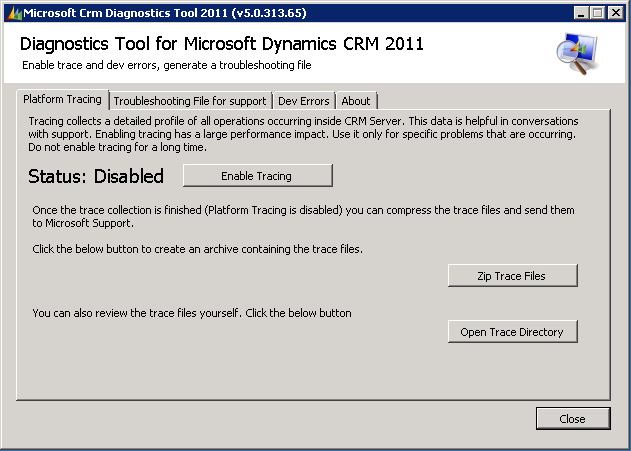The width and height of the screenshot is (631, 451).
Task: Maximize the Diagnostics Tool window
Action: click(x=598, y=13)
